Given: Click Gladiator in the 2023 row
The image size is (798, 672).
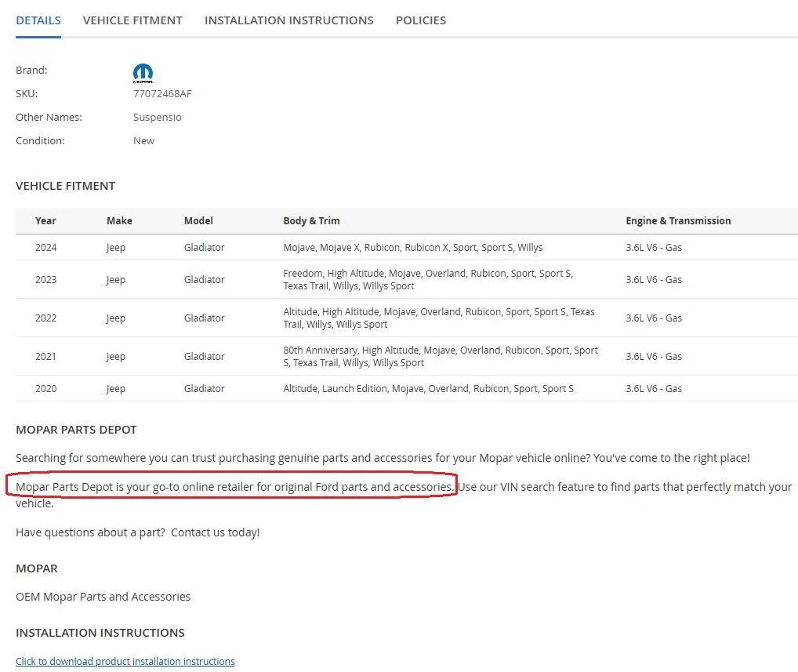Looking at the screenshot, I should click(204, 279).
